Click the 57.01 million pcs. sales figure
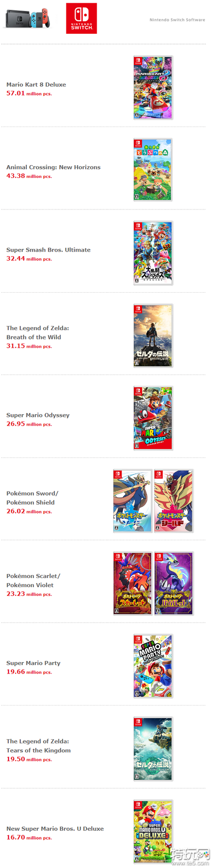The height and width of the screenshot is (868, 213). point(29,93)
